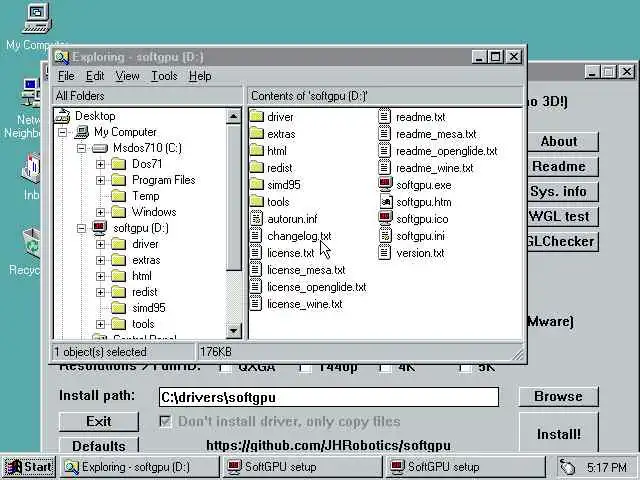This screenshot has width=640, height=480.
Task: Click the All Folders scroll up arrow
Action: coord(233,116)
